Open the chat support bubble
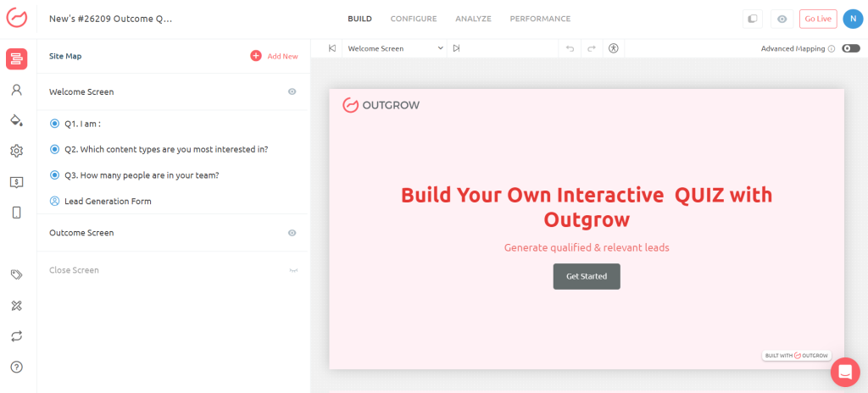Screen dimensions: 868x393 844,371
